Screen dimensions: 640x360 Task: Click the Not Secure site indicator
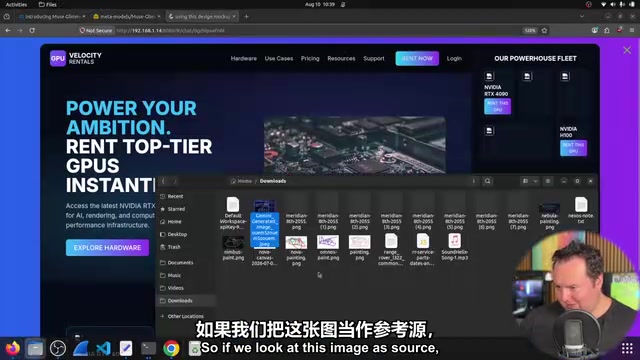pyautogui.click(x=96, y=30)
